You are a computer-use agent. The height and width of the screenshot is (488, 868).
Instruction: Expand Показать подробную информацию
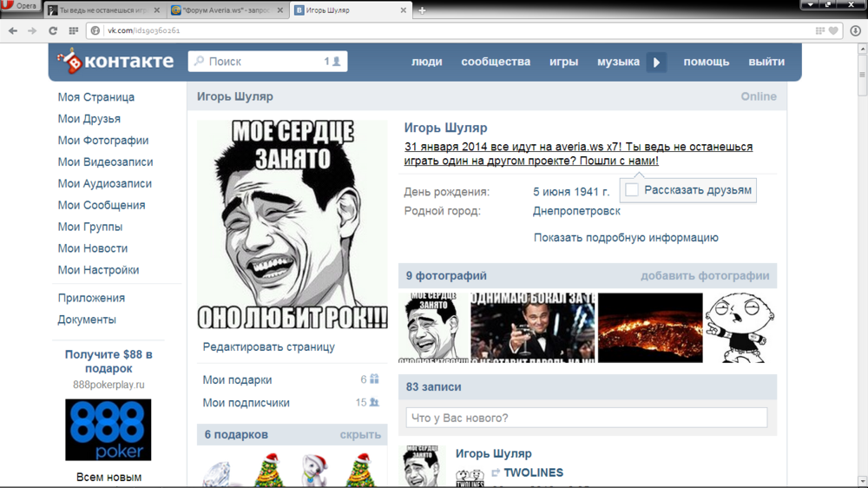click(626, 238)
